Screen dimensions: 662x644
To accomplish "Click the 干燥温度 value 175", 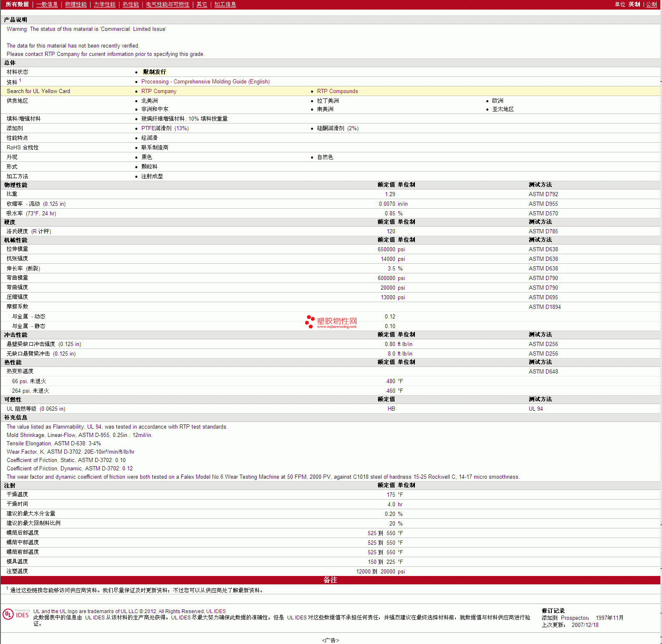I will coord(391,495).
